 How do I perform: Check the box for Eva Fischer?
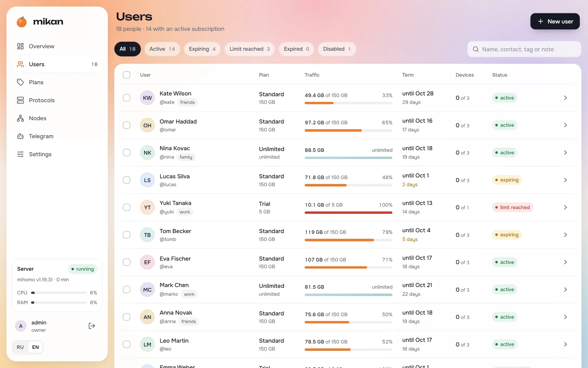click(127, 262)
